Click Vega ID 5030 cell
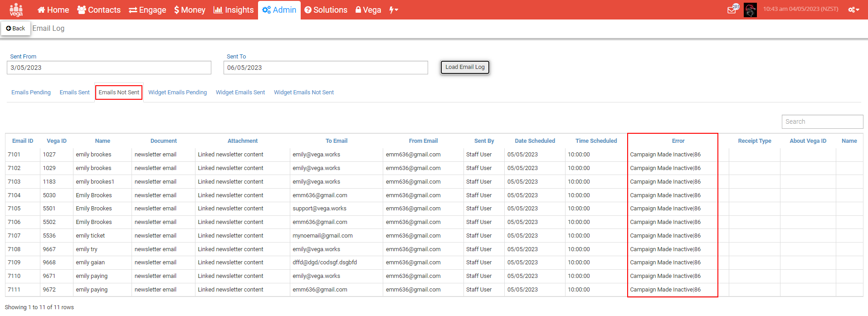 57,195
